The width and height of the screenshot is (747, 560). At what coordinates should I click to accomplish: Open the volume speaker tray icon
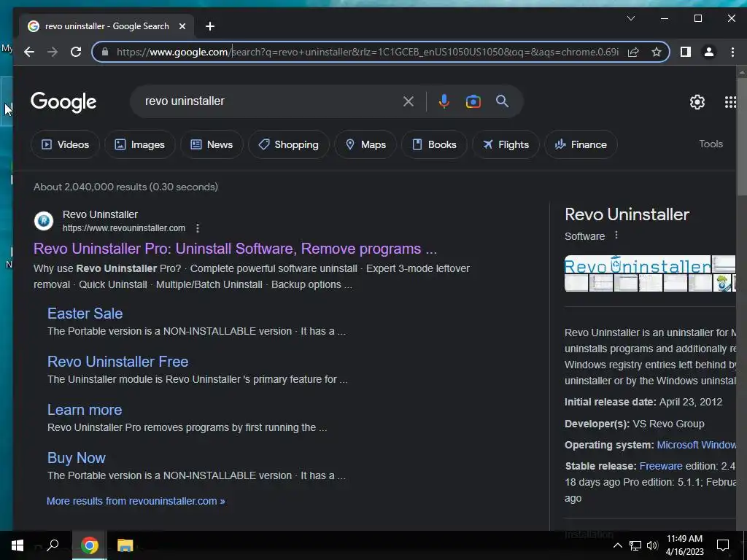click(x=652, y=545)
